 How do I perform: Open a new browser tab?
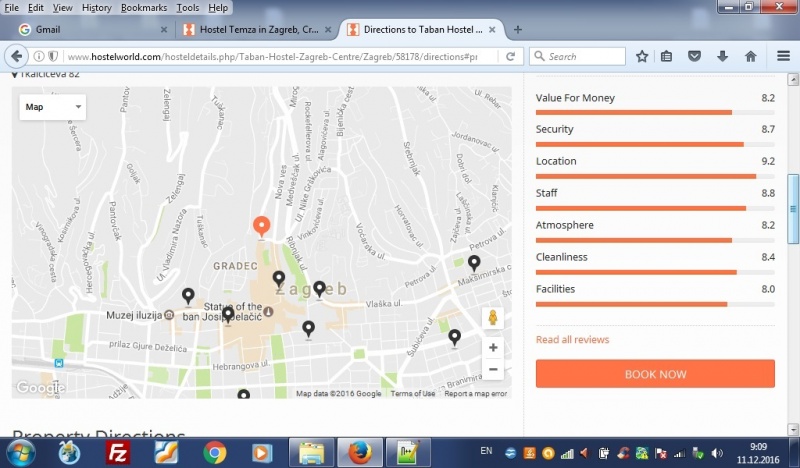517,29
